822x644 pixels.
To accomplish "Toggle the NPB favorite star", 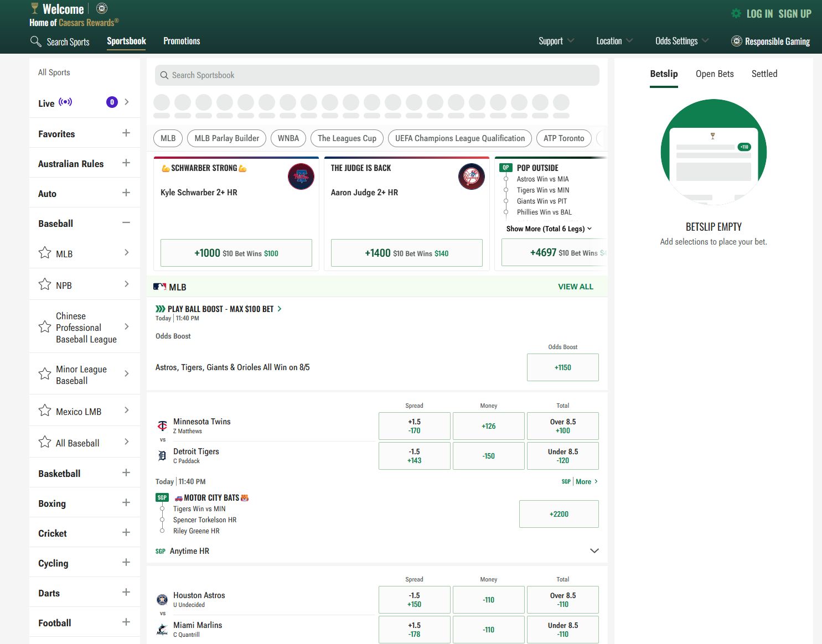I will pos(45,284).
